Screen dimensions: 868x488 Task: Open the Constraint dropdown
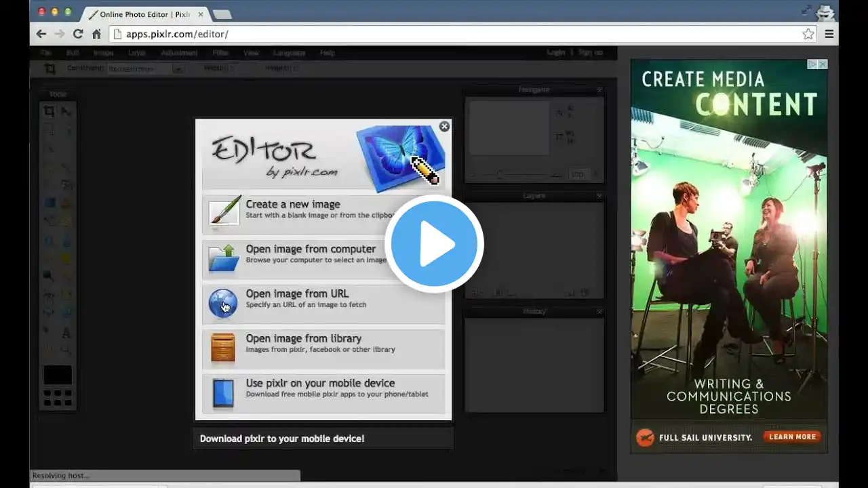click(x=146, y=68)
